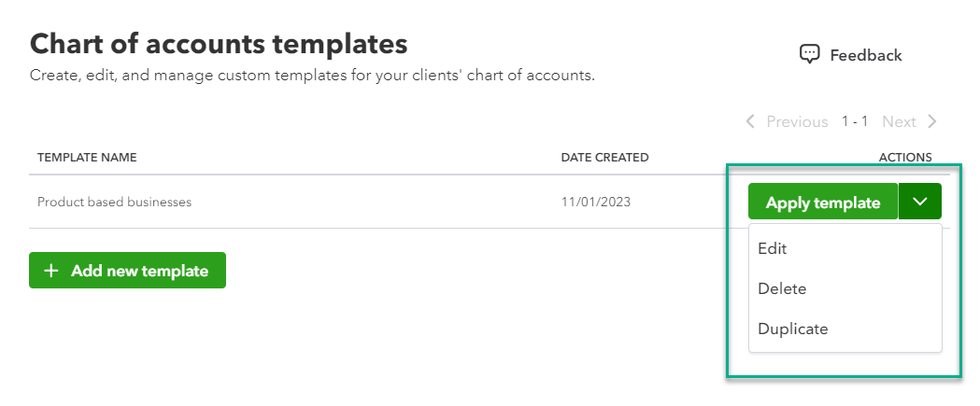The width and height of the screenshot is (980, 406).
Task: Click the Actions column header
Action: 905,157
